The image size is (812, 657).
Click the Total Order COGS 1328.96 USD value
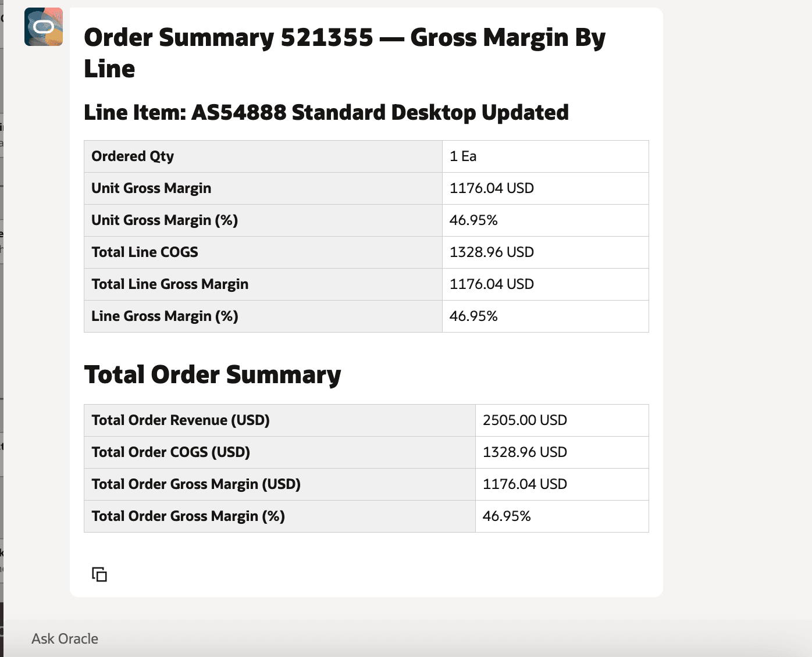coord(525,452)
